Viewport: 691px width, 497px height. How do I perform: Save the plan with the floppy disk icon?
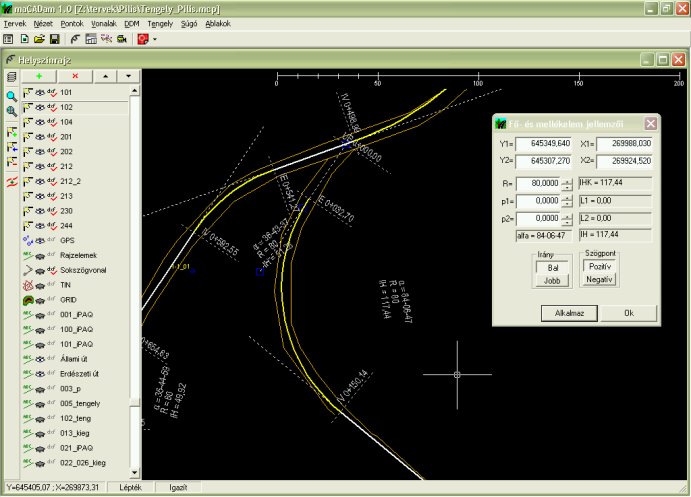click(54, 39)
